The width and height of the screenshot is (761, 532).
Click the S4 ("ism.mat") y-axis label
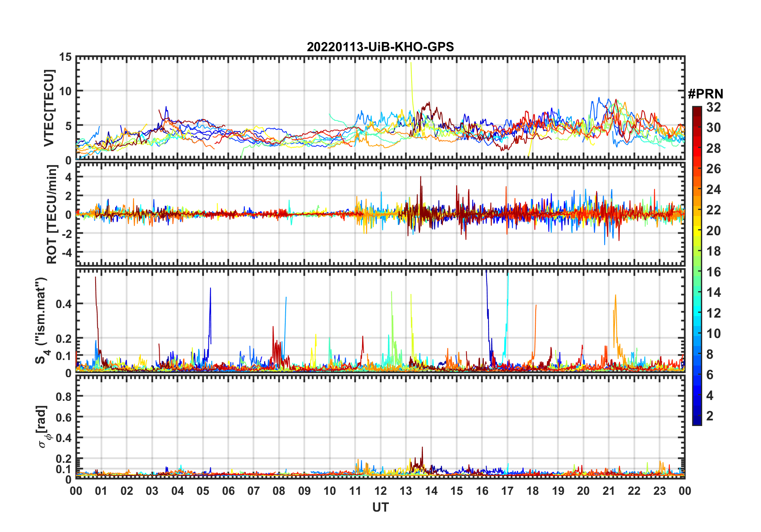point(41,320)
